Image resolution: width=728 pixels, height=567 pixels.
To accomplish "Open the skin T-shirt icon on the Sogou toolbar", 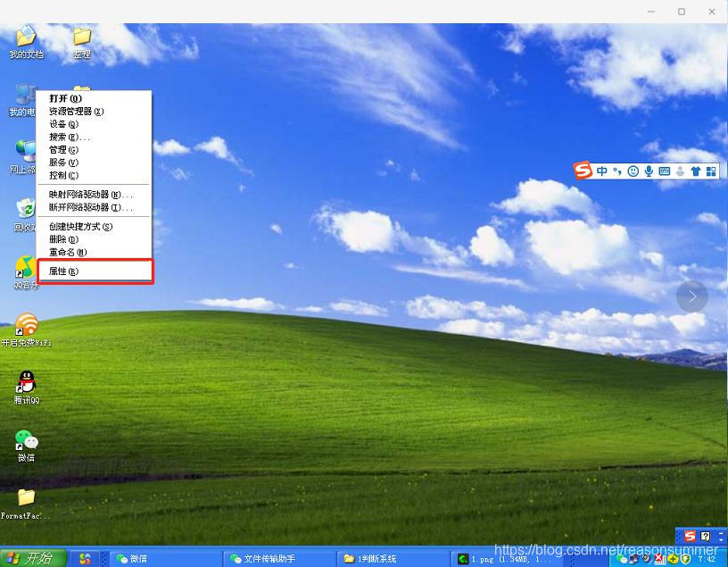I will pyautogui.click(x=696, y=171).
